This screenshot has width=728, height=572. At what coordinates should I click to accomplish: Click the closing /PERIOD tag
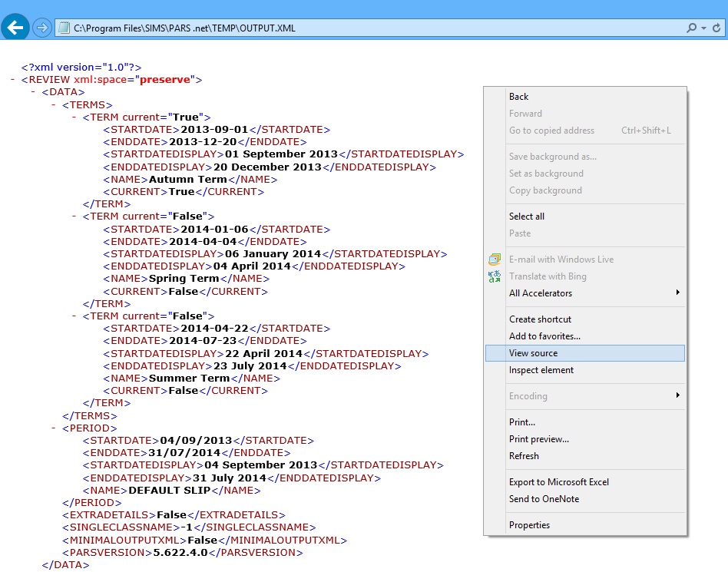pyautogui.click(x=92, y=503)
